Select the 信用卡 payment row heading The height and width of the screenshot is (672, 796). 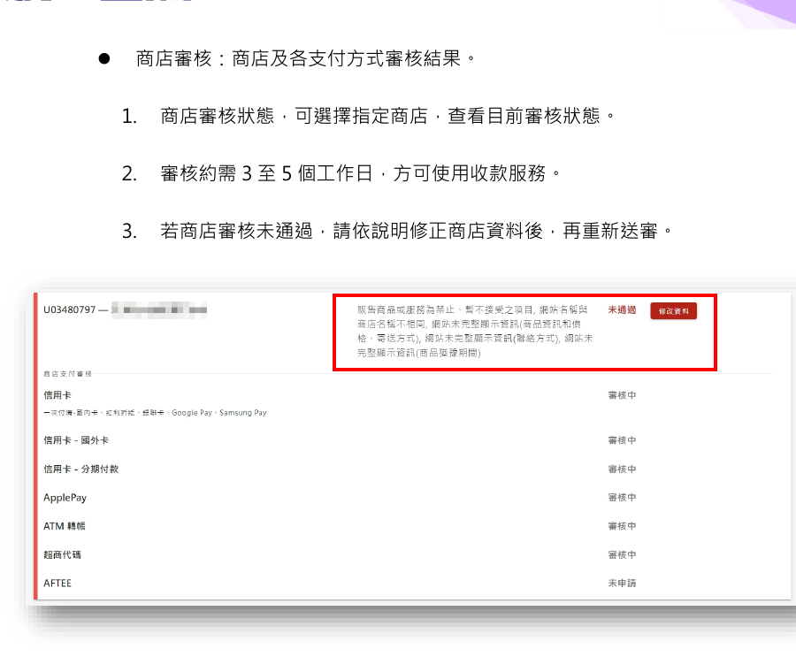(57, 395)
